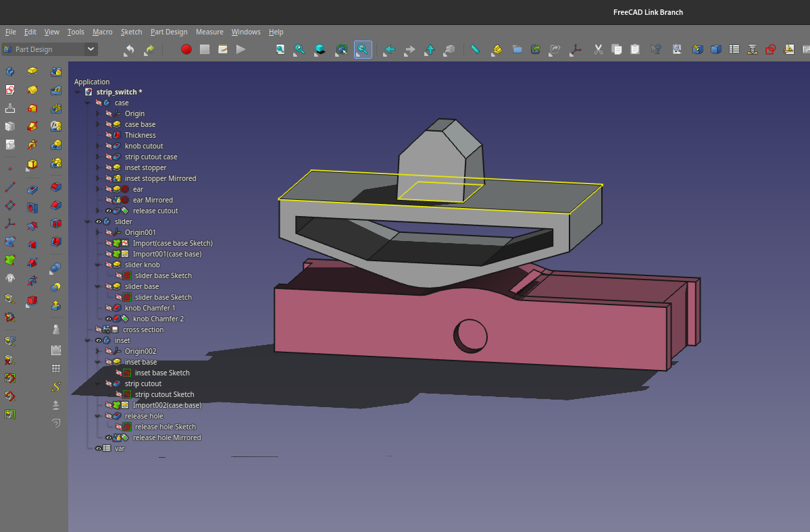Click the Redo arrow in the toolbar
The image size is (810, 532).
(x=149, y=49)
